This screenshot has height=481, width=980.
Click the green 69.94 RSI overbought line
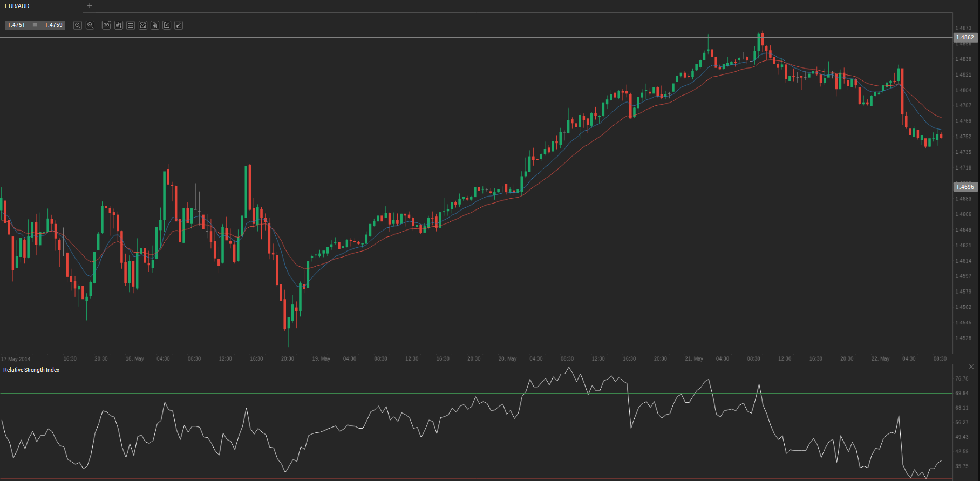tap(476, 394)
